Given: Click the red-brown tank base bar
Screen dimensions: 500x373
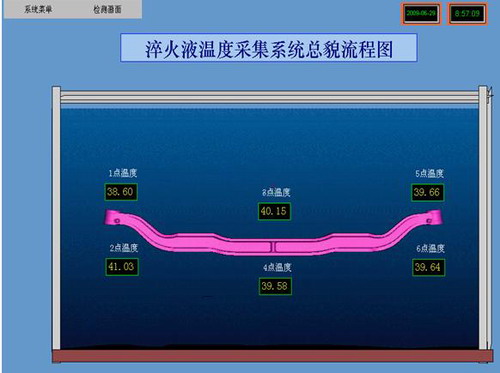Looking at the screenshot, I should point(272,356).
